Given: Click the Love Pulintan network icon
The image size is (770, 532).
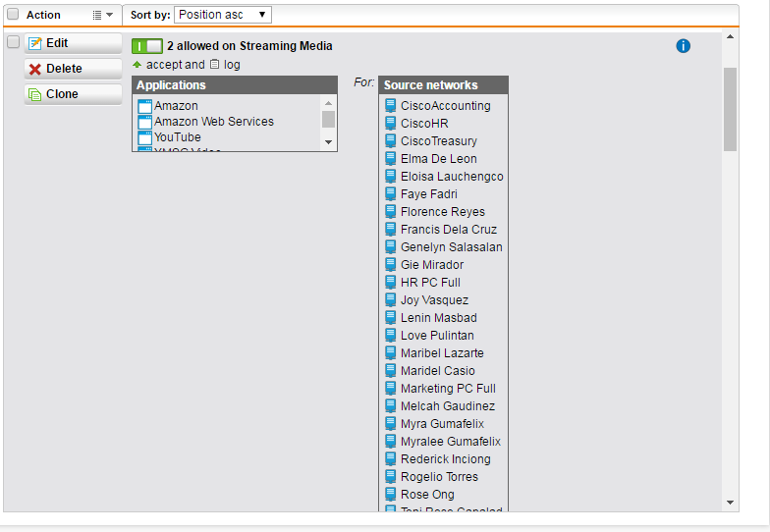Looking at the screenshot, I should (391, 336).
